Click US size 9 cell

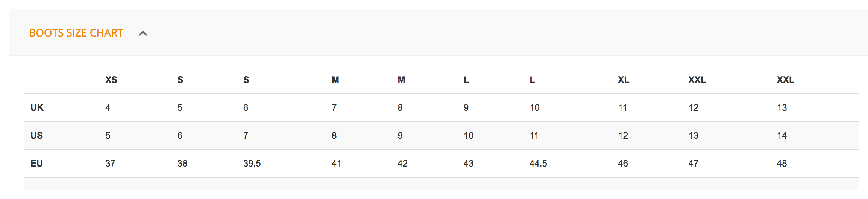coord(400,136)
